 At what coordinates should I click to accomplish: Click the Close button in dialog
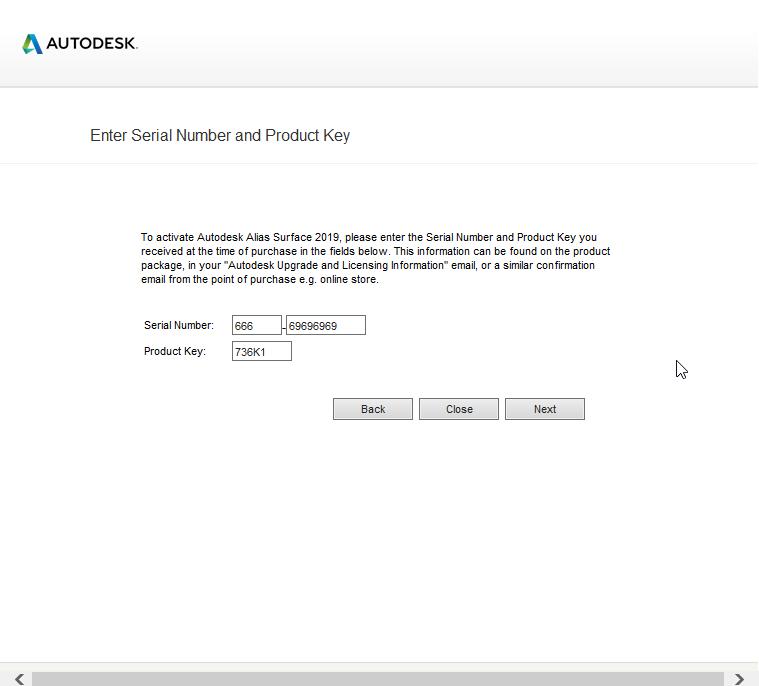point(459,409)
